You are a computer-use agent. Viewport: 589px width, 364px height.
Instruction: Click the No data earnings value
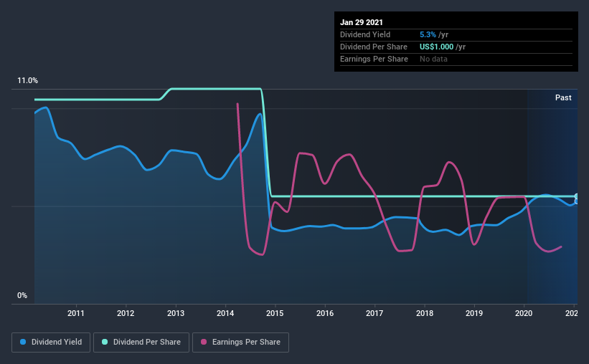coord(433,59)
